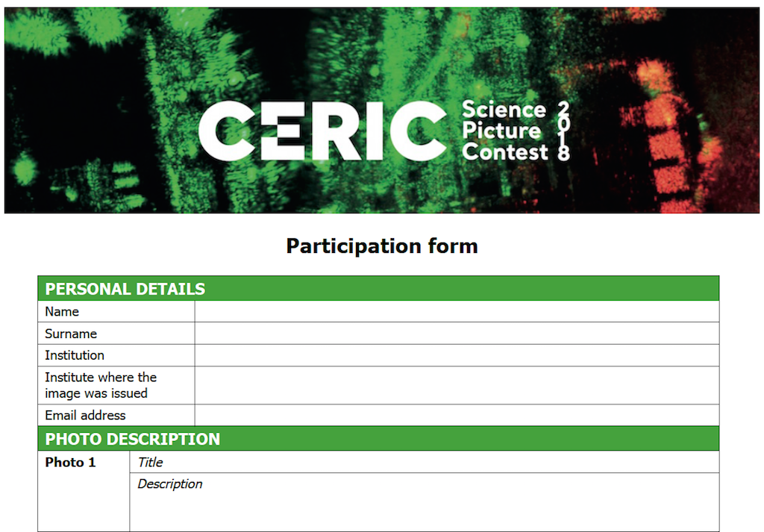Click the Photo 1 label cell

point(84,491)
